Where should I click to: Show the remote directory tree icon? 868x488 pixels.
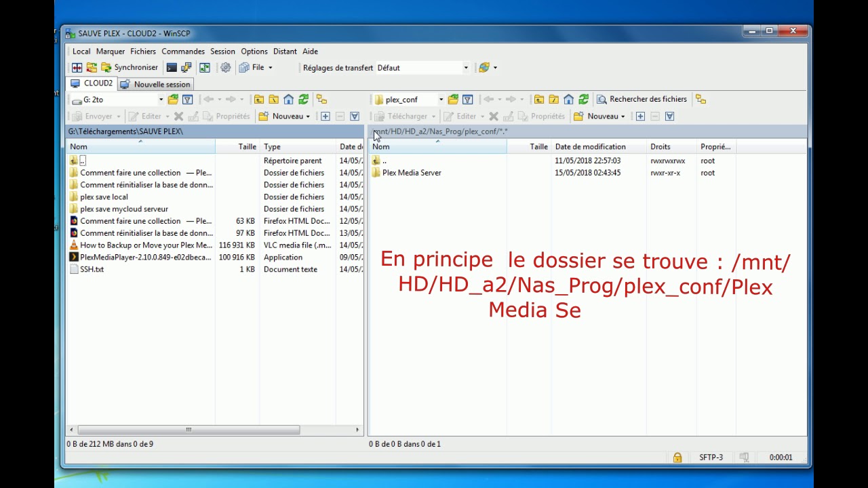[x=701, y=100]
